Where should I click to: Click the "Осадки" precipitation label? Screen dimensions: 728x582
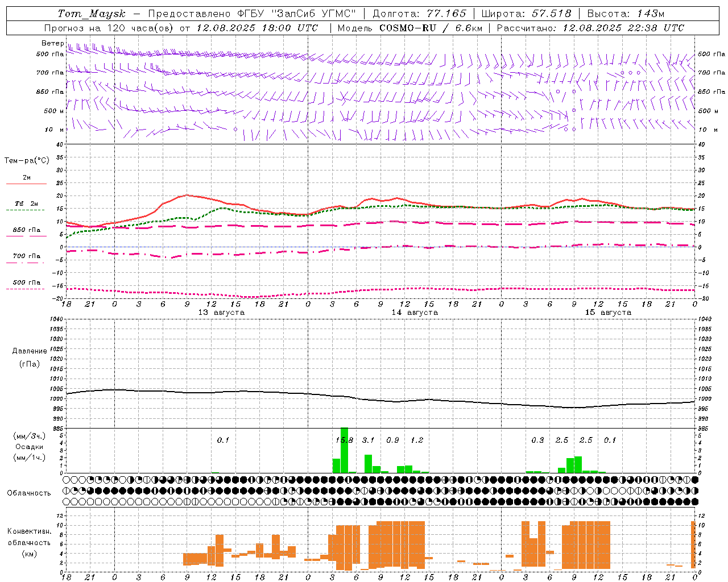[30, 447]
